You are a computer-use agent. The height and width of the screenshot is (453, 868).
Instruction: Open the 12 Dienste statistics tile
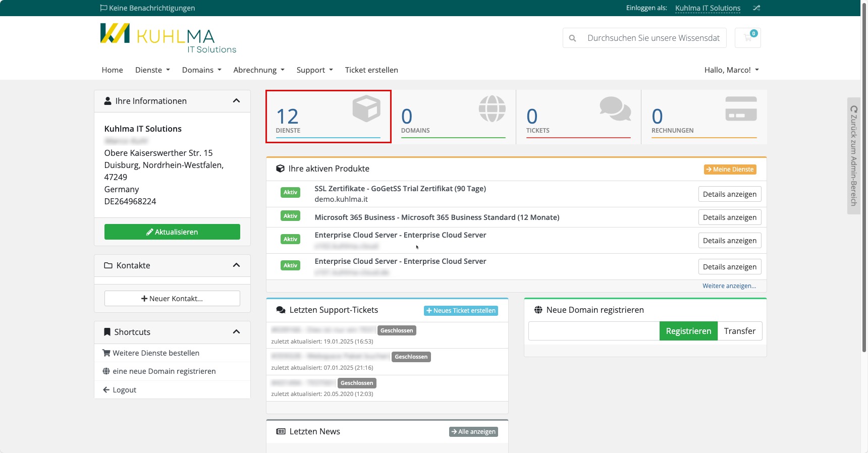tap(329, 117)
